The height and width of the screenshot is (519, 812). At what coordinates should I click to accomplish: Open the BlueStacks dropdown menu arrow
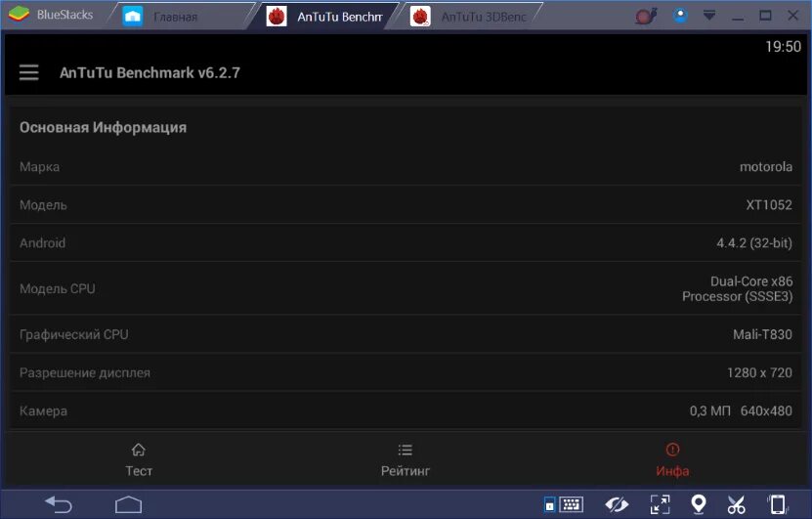(709, 16)
